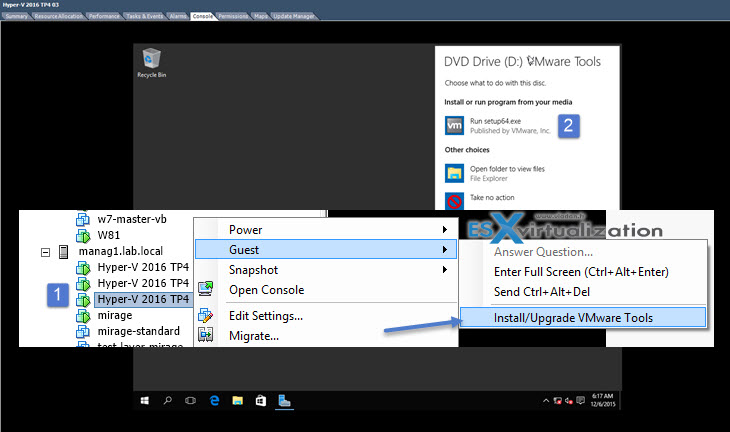730x432 pixels.
Task: Switch to the Summary tab
Action: coord(17,16)
